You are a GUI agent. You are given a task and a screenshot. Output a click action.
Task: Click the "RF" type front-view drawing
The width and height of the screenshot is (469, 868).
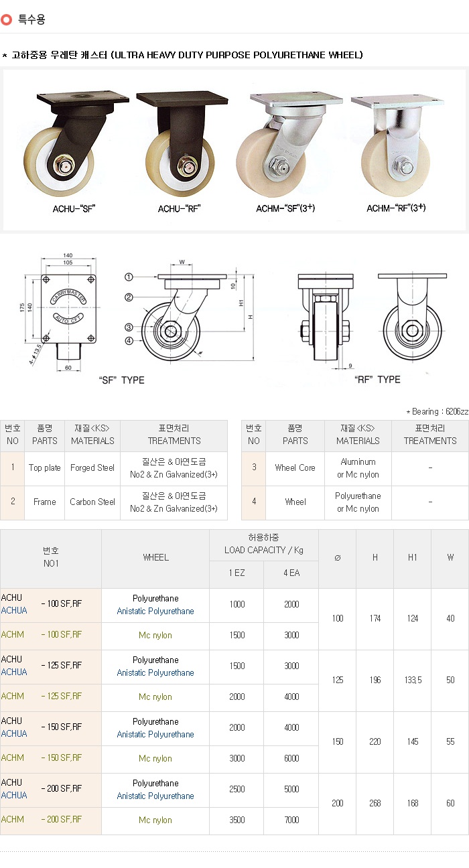click(x=324, y=316)
